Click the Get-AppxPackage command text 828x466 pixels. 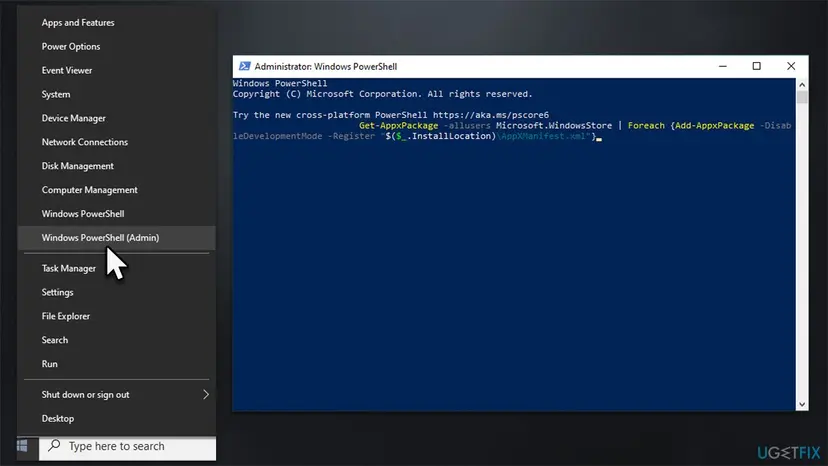click(399, 126)
